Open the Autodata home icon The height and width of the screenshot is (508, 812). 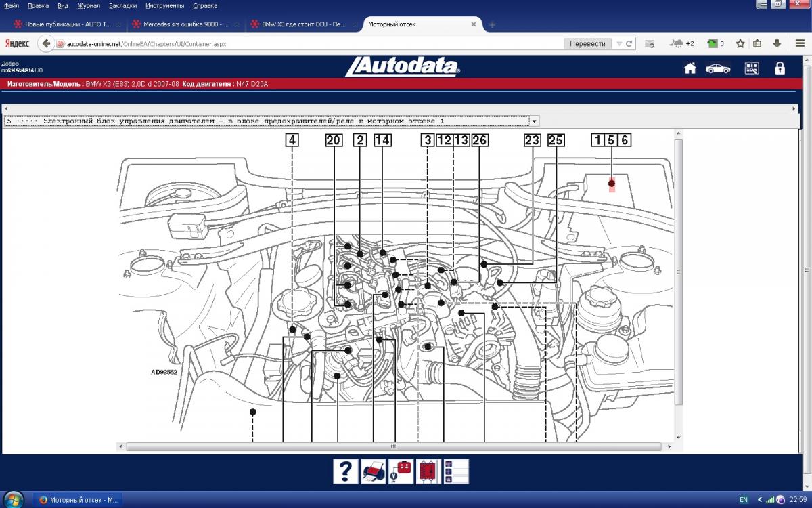point(690,68)
